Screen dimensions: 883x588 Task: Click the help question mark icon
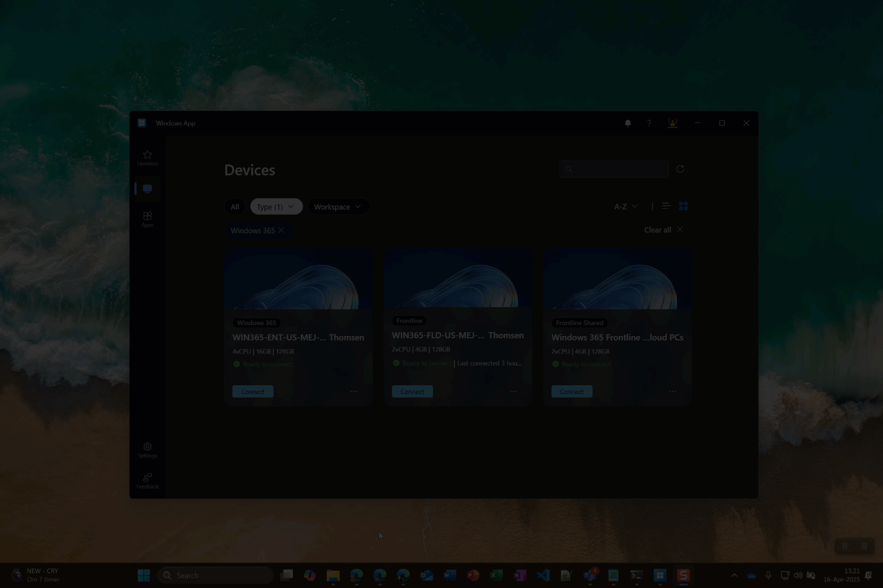point(649,123)
